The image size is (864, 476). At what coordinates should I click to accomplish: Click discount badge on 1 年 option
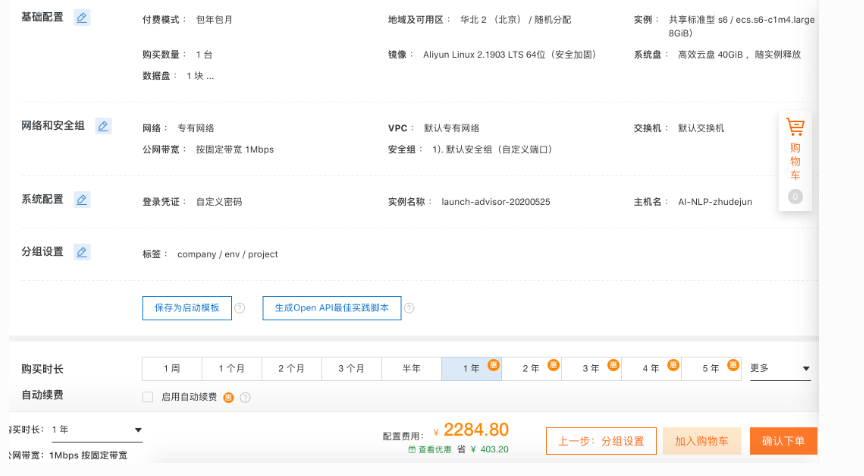coord(493,365)
